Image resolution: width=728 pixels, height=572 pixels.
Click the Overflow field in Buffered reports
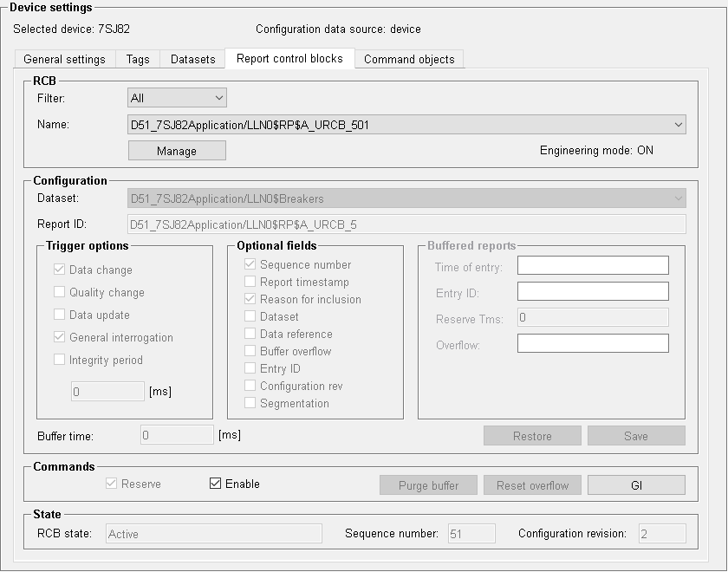pos(593,343)
